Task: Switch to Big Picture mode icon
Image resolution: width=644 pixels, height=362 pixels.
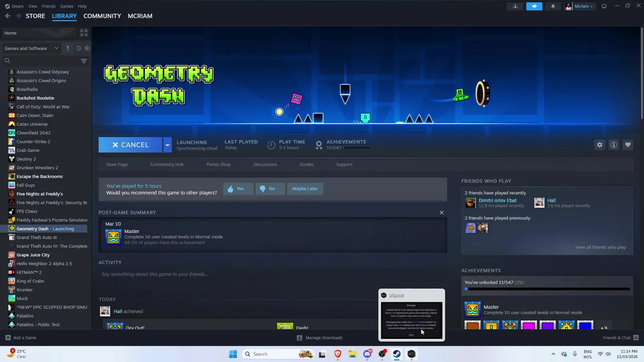Action: 604,6
